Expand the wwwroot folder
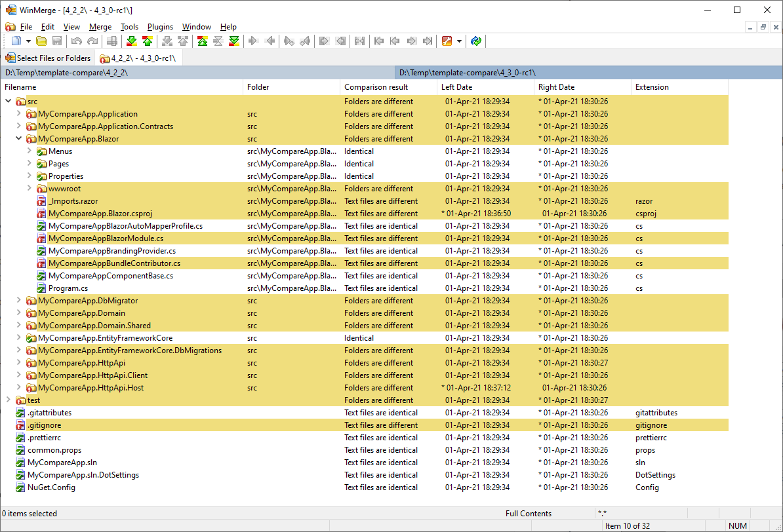This screenshot has height=532, width=783. (x=30, y=189)
